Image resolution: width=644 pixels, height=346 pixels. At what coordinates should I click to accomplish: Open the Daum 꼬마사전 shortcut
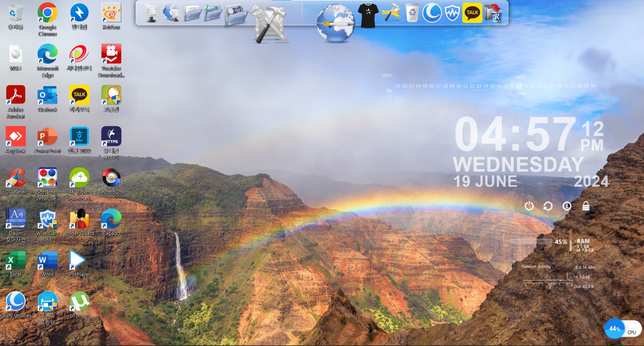coord(16,226)
